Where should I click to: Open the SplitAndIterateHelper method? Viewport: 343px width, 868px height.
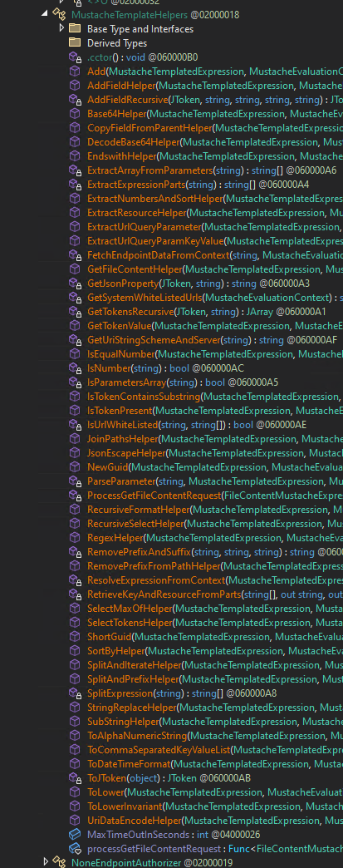[x=134, y=665]
